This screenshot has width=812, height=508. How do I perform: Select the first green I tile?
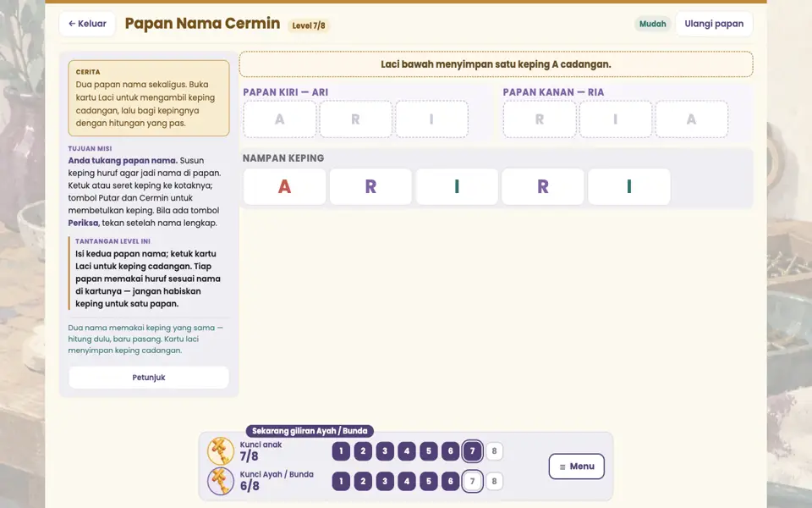(457, 186)
